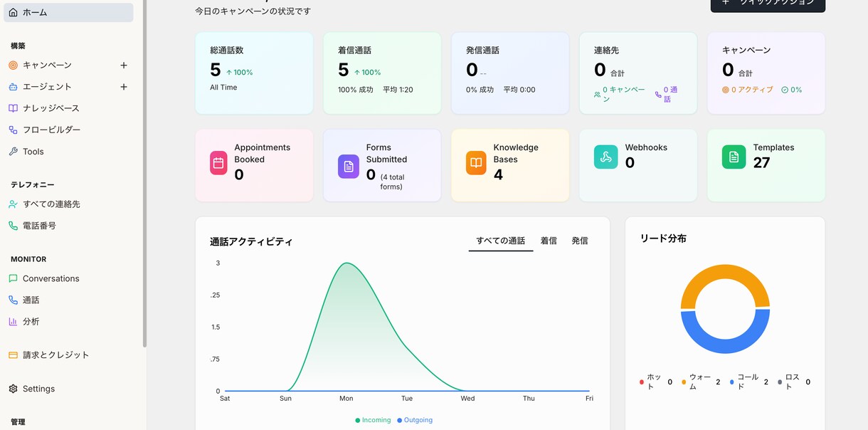This screenshot has width=868, height=430.
Task: Click the すべての連絡先 person icon
Action: click(x=13, y=204)
